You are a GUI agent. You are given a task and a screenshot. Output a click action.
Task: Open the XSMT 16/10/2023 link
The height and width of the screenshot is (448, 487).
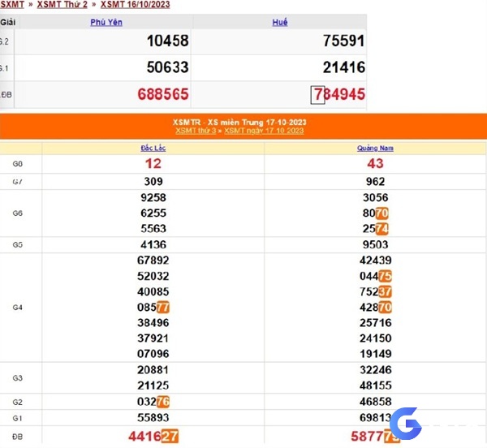pyautogui.click(x=135, y=4)
